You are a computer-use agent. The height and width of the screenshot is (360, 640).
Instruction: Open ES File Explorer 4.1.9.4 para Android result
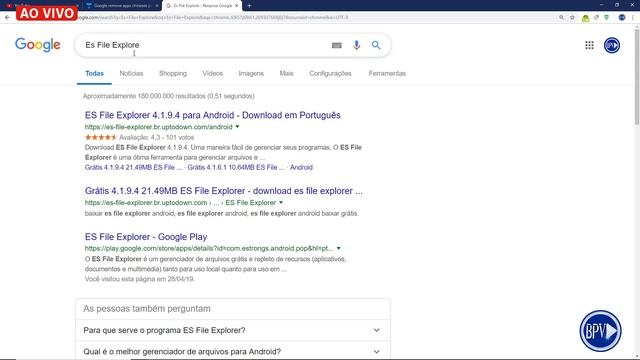213,115
